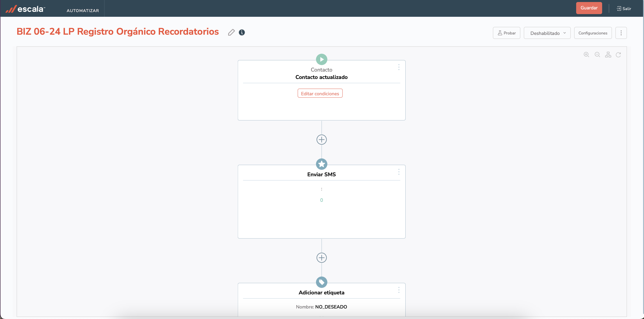
Task: Open the Deshabilitado status dropdown
Action: [547, 33]
